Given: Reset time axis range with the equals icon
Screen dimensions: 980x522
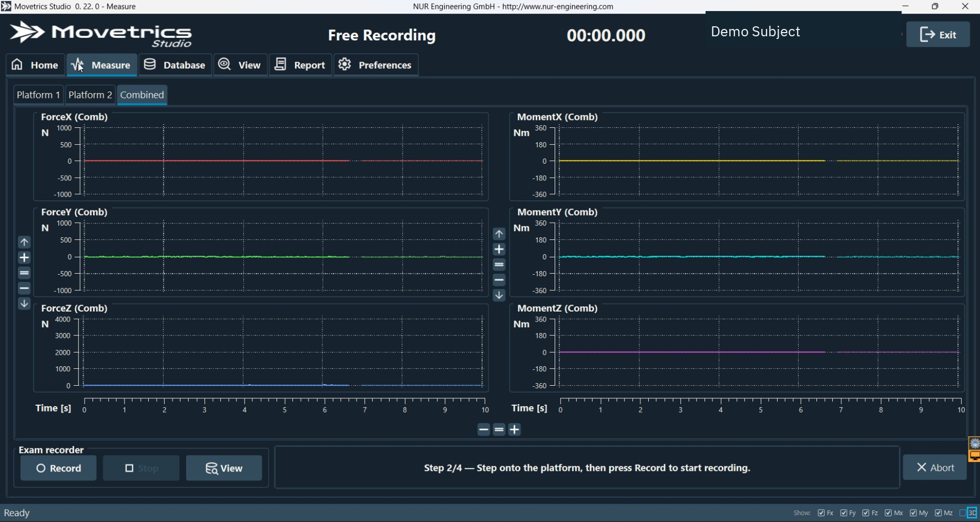Looking at the screenshot, I should [499, 430].
